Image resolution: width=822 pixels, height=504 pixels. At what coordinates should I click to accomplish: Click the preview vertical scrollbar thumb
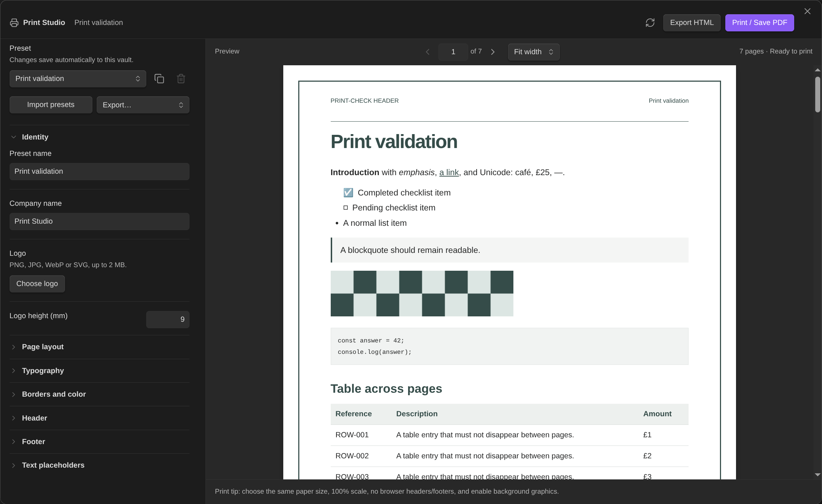[x=818, y=95]
